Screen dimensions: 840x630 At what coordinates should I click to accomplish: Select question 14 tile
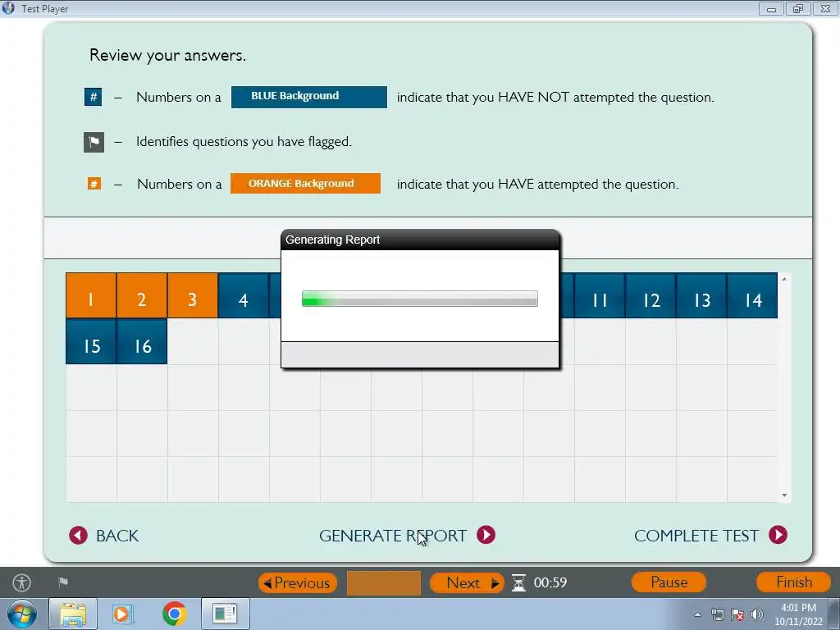(x=752, y=295)
